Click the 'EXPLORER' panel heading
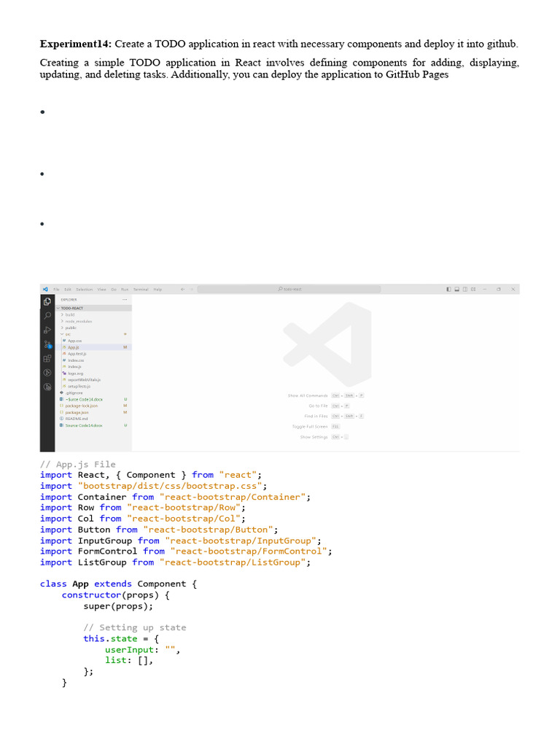 (69, 300)
